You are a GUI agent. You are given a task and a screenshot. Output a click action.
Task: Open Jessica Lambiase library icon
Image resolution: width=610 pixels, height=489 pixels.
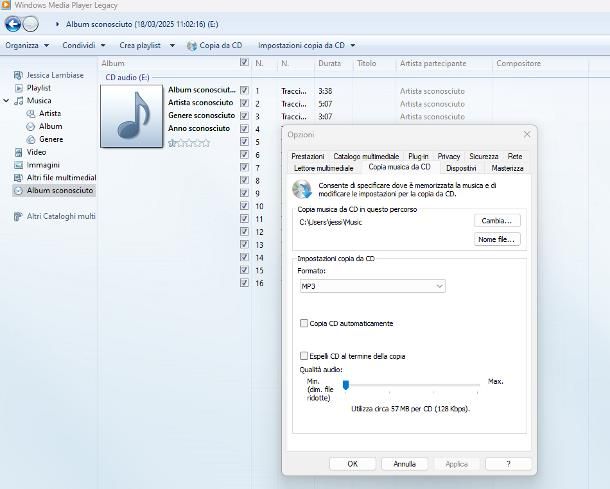coord(18,75)
